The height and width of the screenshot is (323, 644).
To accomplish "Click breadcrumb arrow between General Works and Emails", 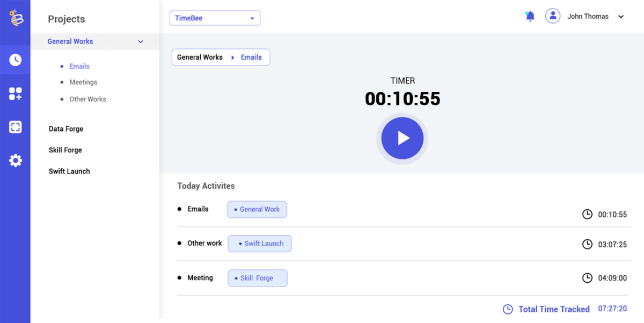I will point(232,57).
